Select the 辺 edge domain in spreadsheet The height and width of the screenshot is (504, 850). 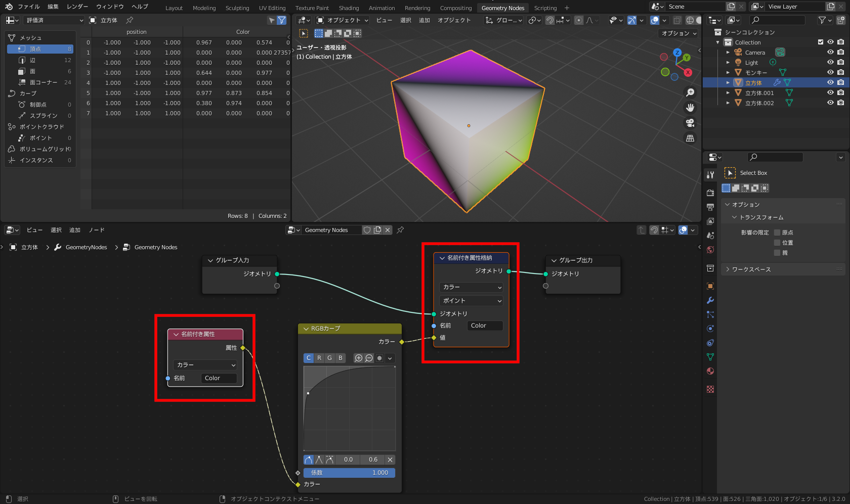pos(40,60)
